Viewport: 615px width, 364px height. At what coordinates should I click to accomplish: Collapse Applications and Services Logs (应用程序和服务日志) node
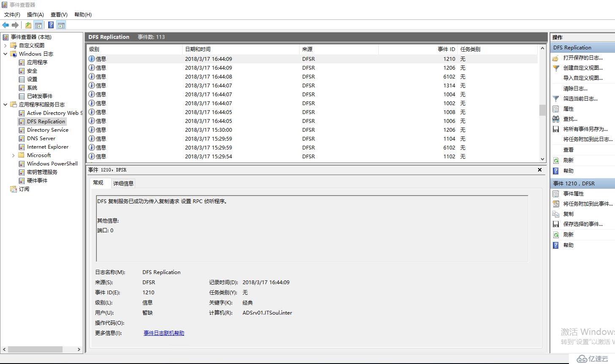coord(5,105)
